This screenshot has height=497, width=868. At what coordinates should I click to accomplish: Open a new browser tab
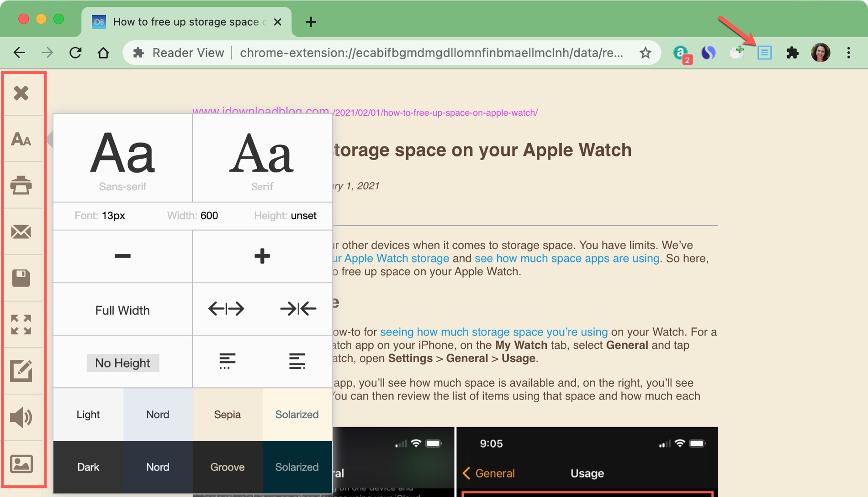311,21
